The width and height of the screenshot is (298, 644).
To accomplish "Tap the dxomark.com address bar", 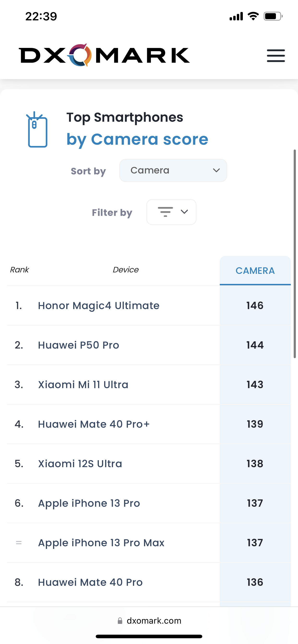I will tap(154, 621).
